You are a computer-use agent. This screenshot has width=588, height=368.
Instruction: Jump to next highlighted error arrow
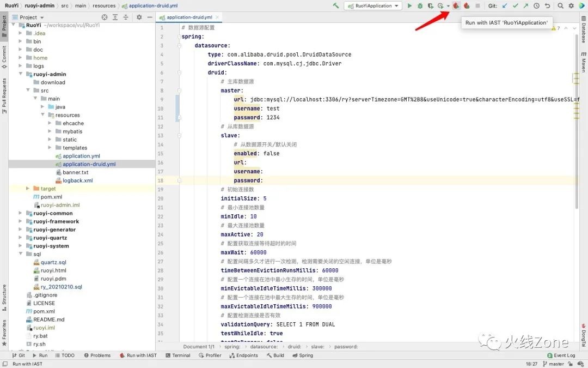pos(574,28)
